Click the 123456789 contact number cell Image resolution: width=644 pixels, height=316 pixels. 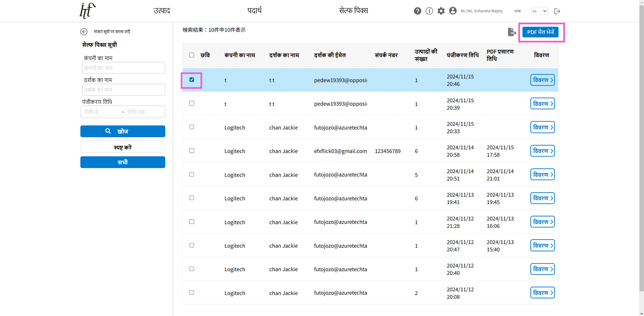coord(388,151)
